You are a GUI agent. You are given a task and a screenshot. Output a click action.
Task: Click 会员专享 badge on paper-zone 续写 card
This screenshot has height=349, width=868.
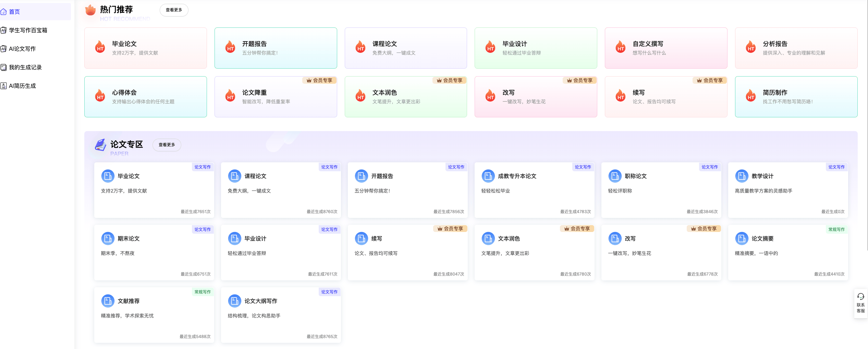click(x=450, y=229)
